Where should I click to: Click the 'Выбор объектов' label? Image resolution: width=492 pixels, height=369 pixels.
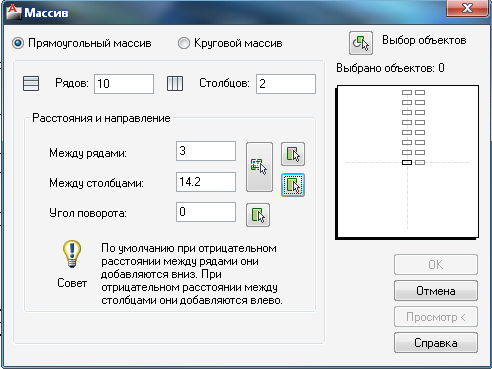[x=424, y=40]
